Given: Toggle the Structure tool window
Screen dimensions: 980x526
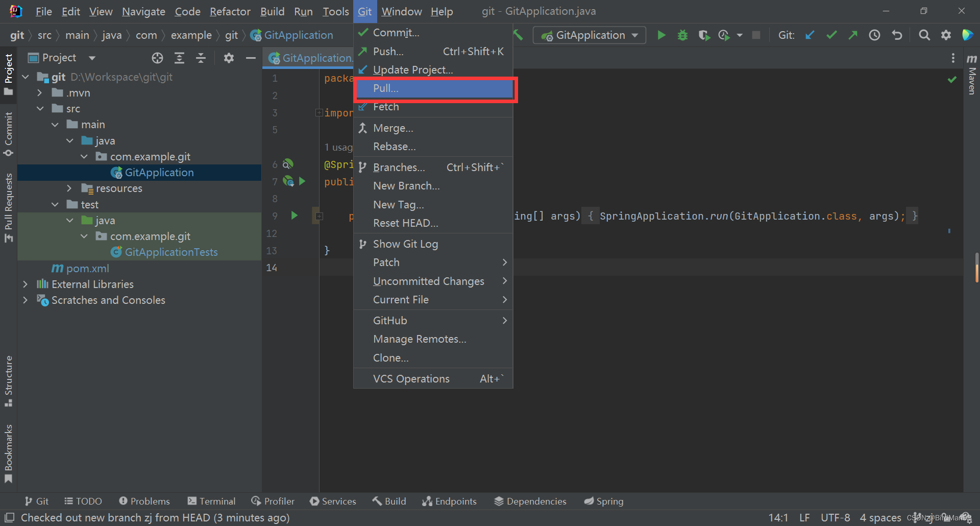Looking at the screenshot, I should (x=8, y=381).
